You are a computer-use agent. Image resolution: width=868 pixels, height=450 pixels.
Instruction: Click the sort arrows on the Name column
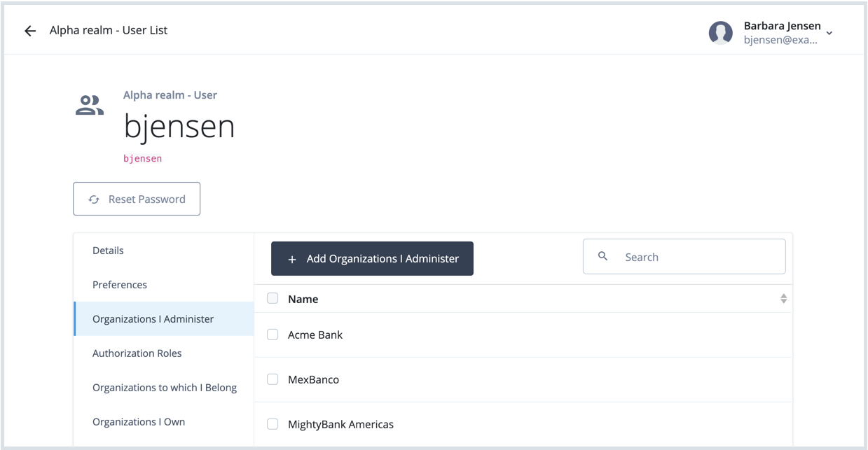[784, 298]
